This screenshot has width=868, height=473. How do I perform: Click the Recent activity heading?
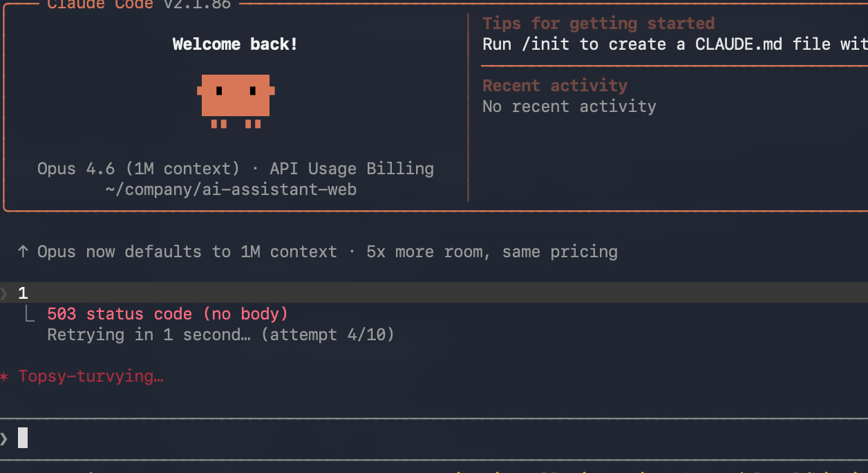[x=555, y=86]
